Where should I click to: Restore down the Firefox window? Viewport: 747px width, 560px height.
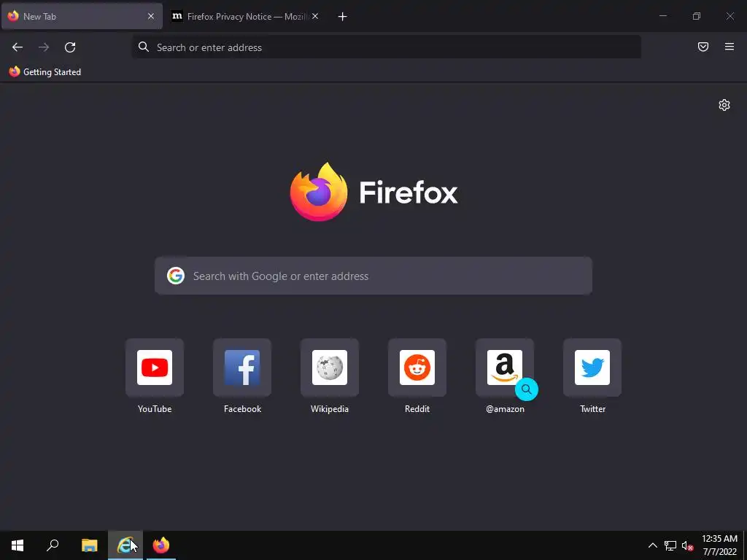click(x=697, y=16)
